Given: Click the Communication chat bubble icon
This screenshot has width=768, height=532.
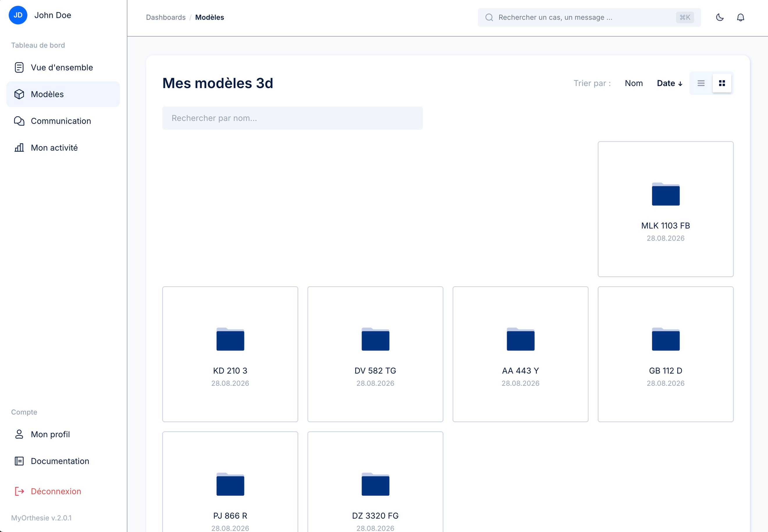Looking at the screenshot, I should (x=19, y=121).
